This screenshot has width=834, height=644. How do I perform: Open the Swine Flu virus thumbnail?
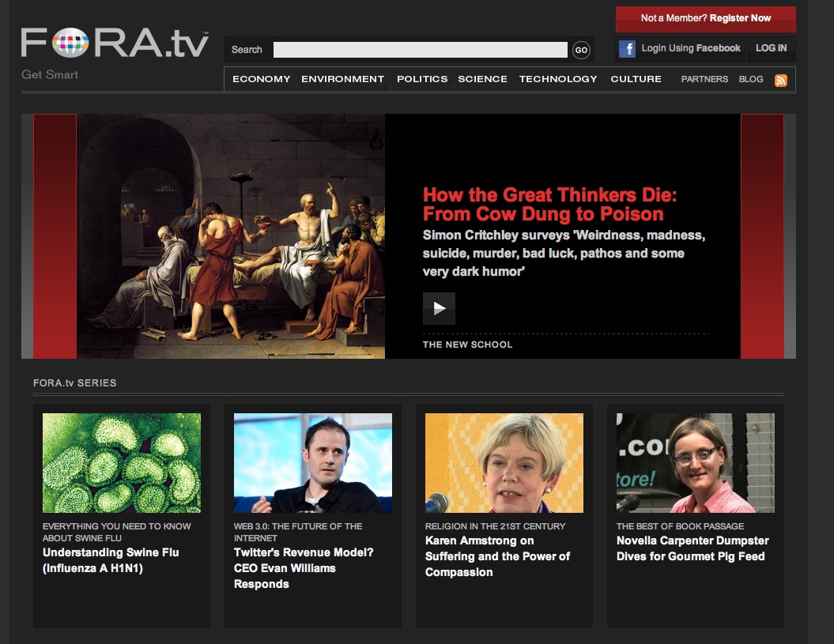pos(122,463)
